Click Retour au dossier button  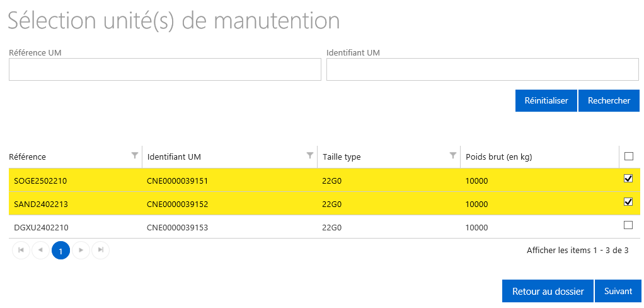[x=548, y=291]
